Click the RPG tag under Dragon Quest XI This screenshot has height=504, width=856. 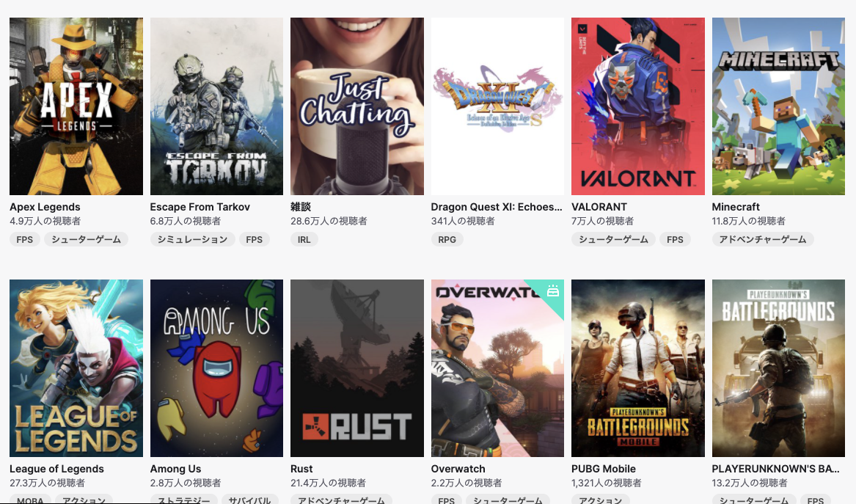(x=447, y=239)
